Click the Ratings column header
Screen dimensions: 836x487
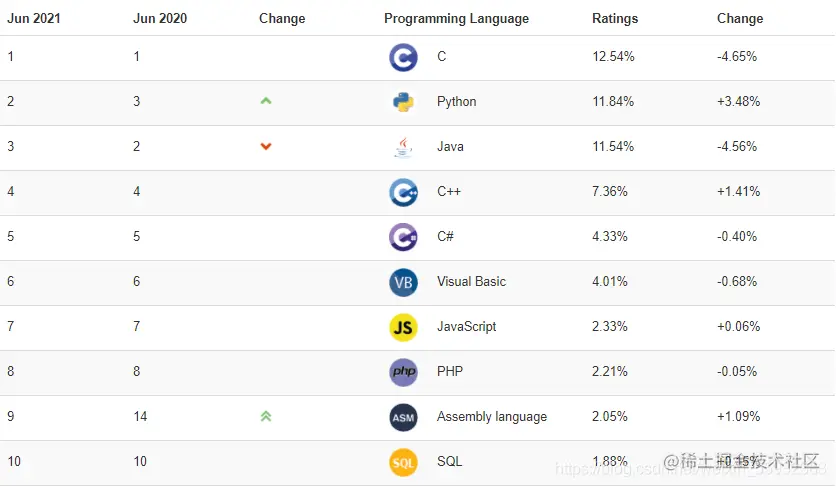pyautogui.click(x=615, y=19)
